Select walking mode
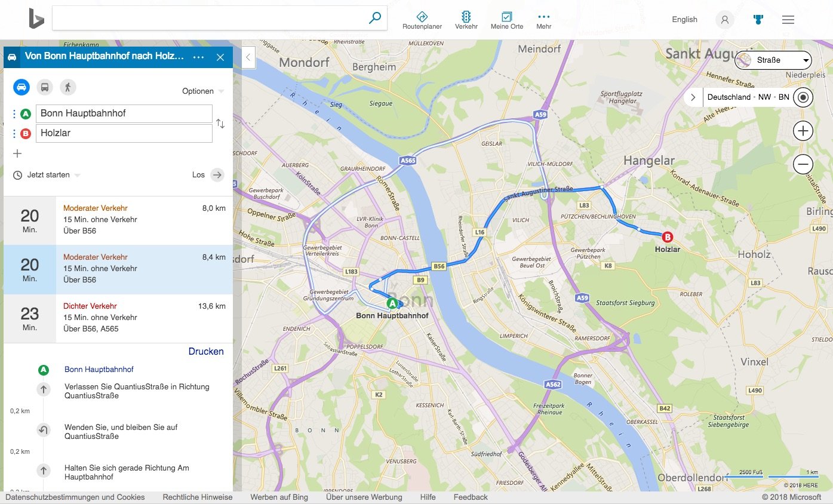 [67, 87]
